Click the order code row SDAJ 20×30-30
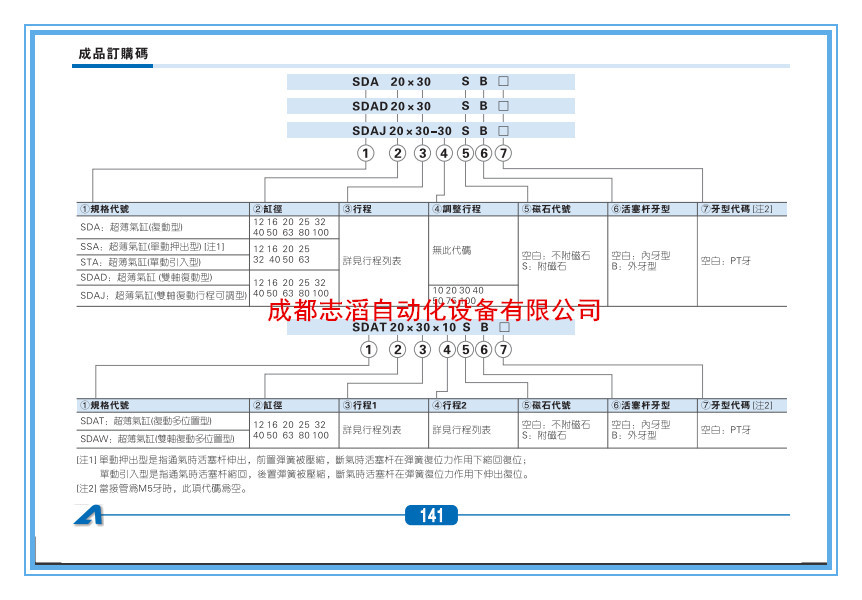Screen dimensions: 862x600 [430, 131]
